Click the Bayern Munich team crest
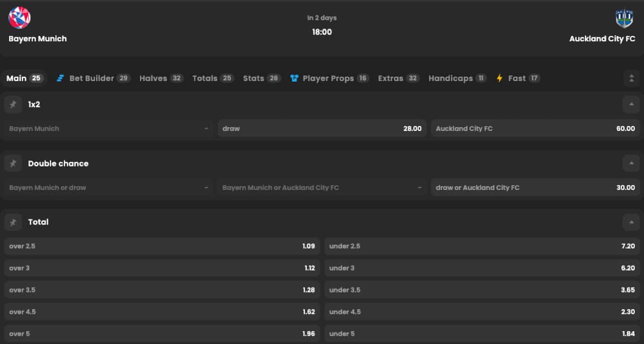Image resolution: width=644 pixels, height=344 pixels. tap(19, 18)
